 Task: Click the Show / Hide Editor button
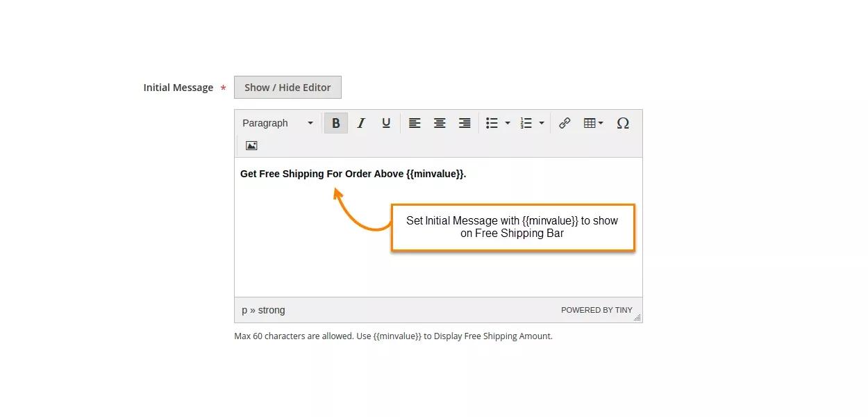(287, 87)
